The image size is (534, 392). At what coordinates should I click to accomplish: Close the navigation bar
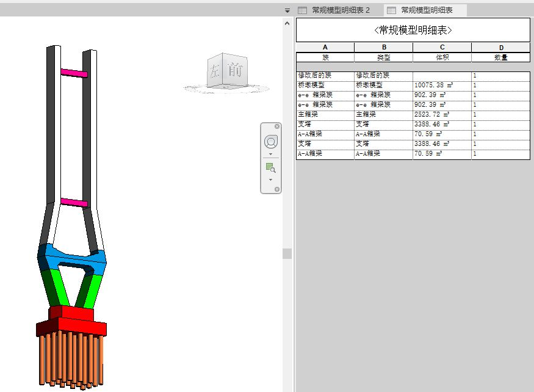point(277,126)
